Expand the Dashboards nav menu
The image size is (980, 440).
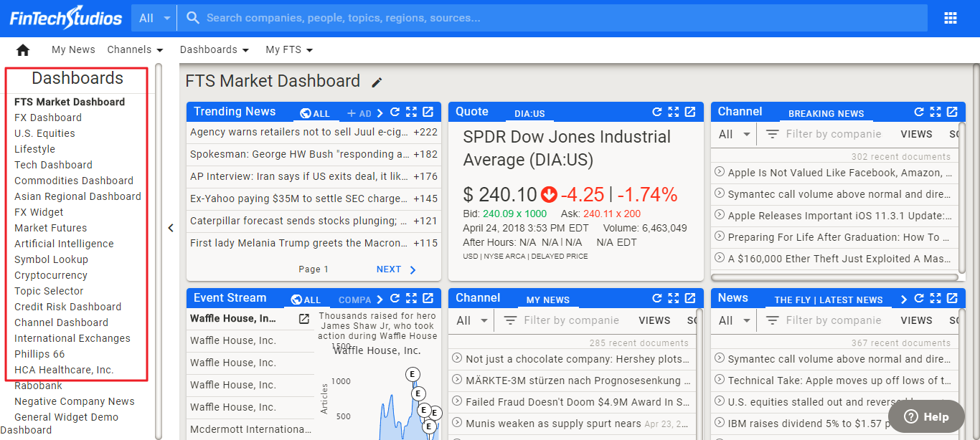215,50
